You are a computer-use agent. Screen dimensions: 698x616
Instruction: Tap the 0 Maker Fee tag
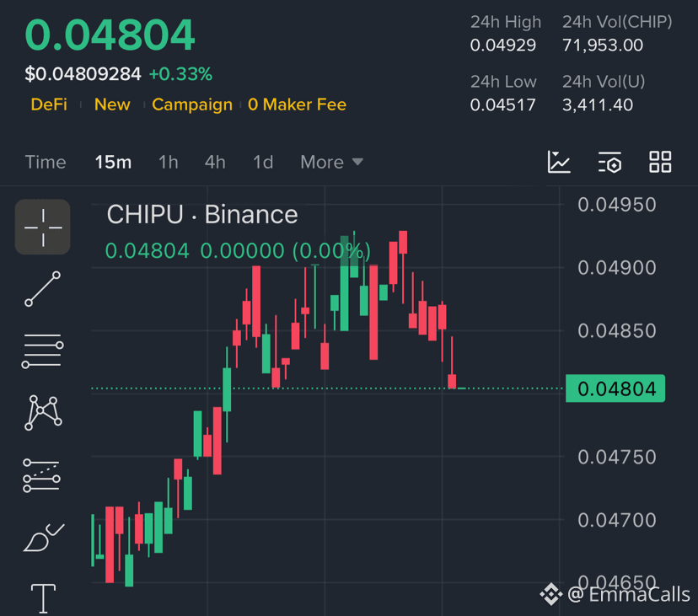297,104
